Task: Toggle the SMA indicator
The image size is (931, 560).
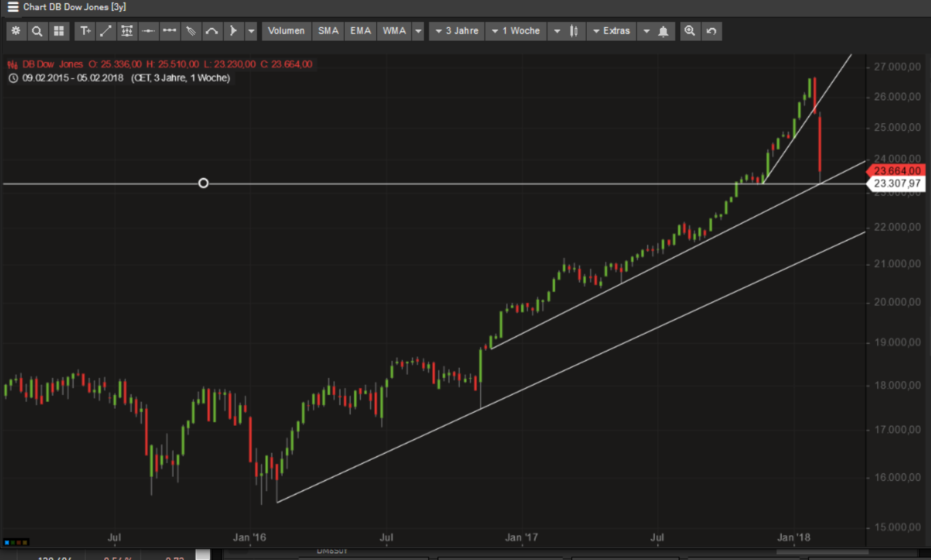Action: (x=329, y=31)
